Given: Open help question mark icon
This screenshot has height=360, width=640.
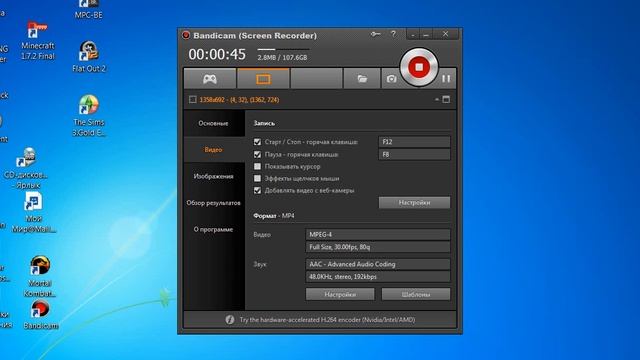Looking at the screenshot, I should 393,35.
